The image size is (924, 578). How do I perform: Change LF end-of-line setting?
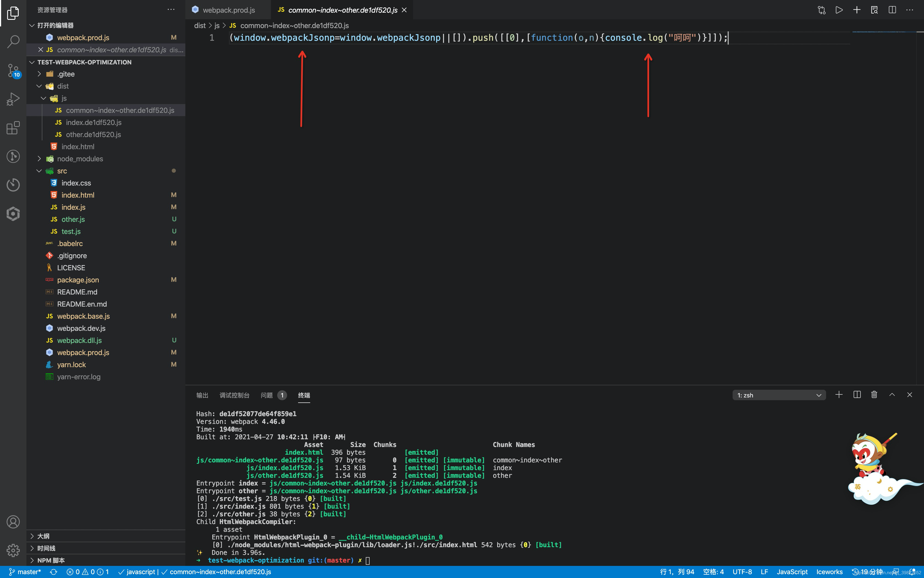point(764,572)
